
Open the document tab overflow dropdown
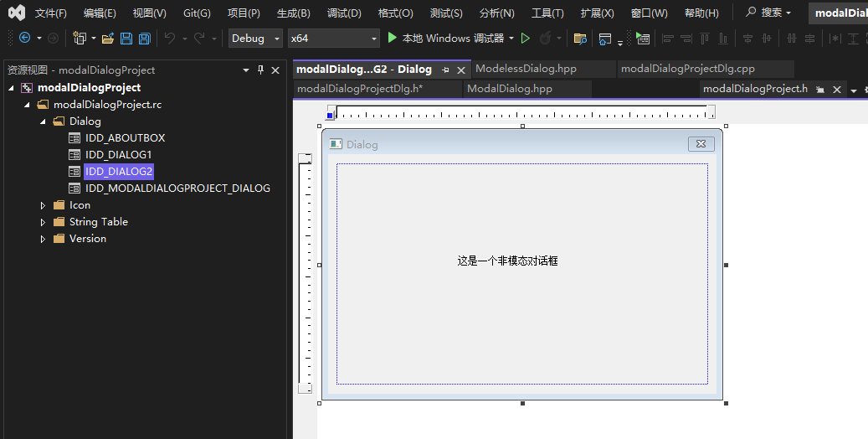[854, 90]
